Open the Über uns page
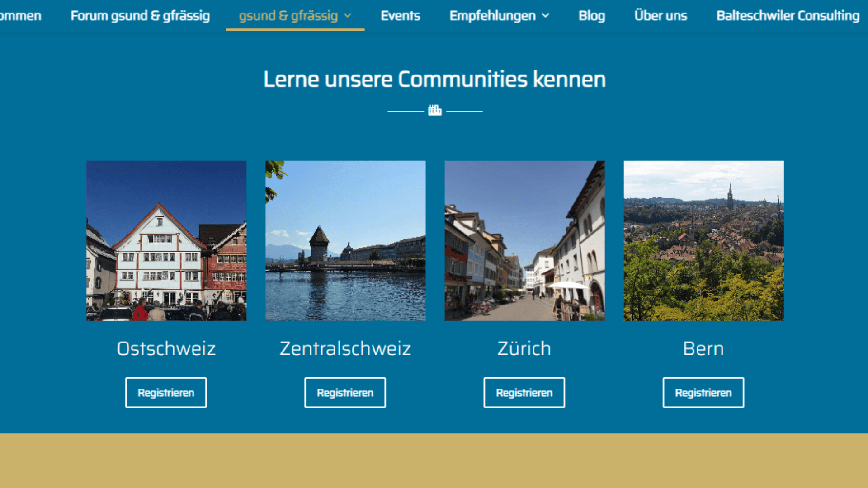This screenshot has width=868, height=488. (660, 15)
